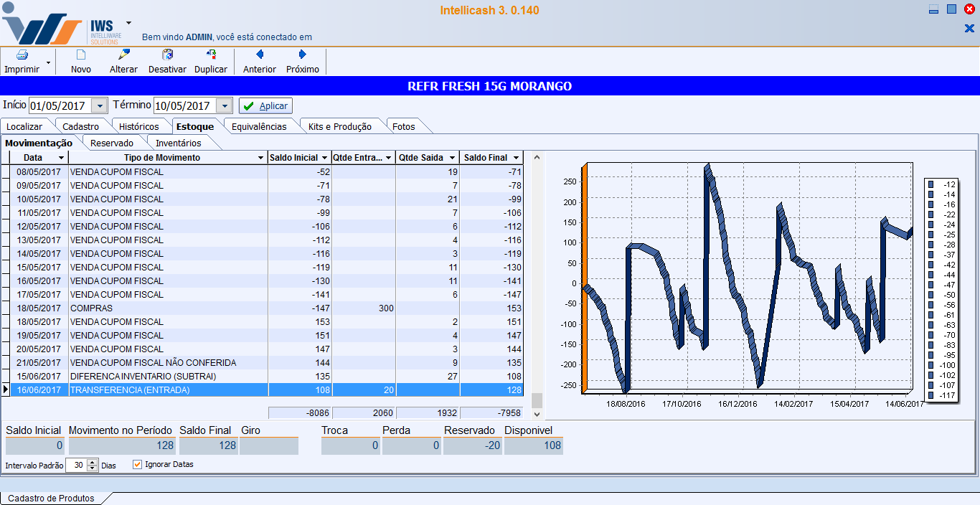
Task: Click the -117 legend color swatch
Action: (x=931, y=395)
